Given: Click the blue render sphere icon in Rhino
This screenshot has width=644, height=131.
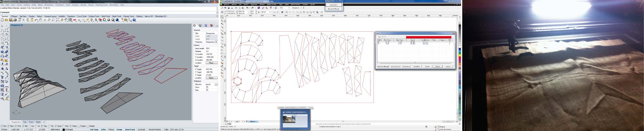Looking at the screenshot, I should [117, 20].
